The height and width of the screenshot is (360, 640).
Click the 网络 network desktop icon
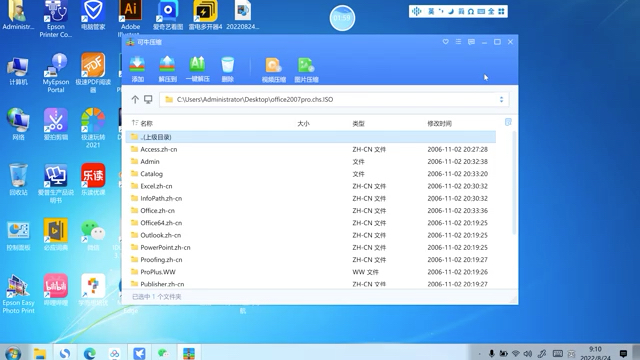pos(18,124)
